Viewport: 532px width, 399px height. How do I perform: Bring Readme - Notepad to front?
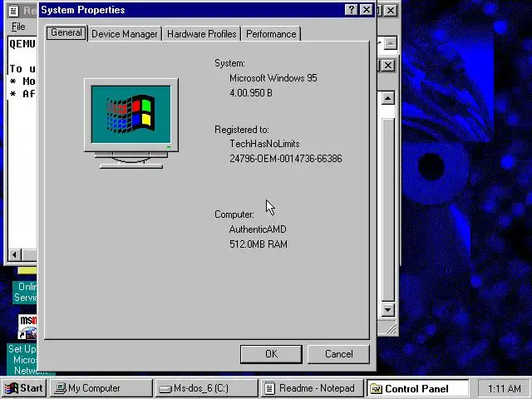coord(312,388)
